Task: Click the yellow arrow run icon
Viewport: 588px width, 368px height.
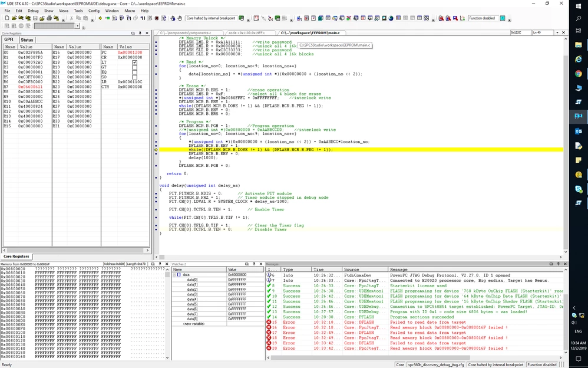Action: [100, 18]
